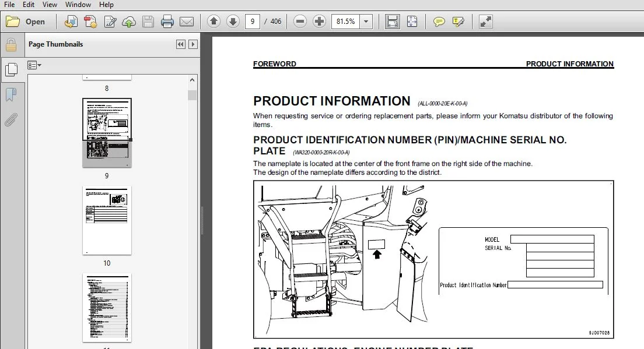Click the convert PDF icon with gear
644x349 pixels.
click(90, 22)
